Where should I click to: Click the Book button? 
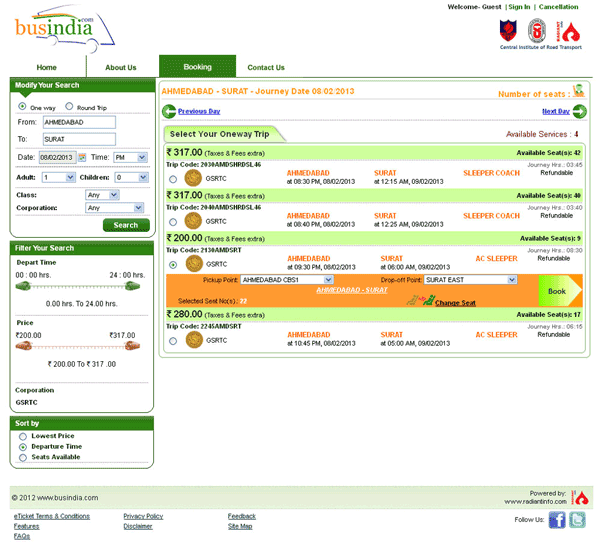coord(560,291)
